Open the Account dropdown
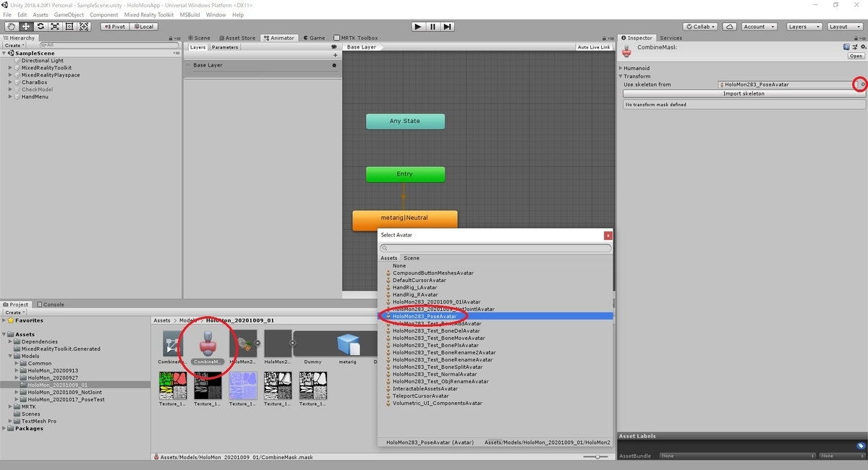The image size is (868, 470). [758, 27]
